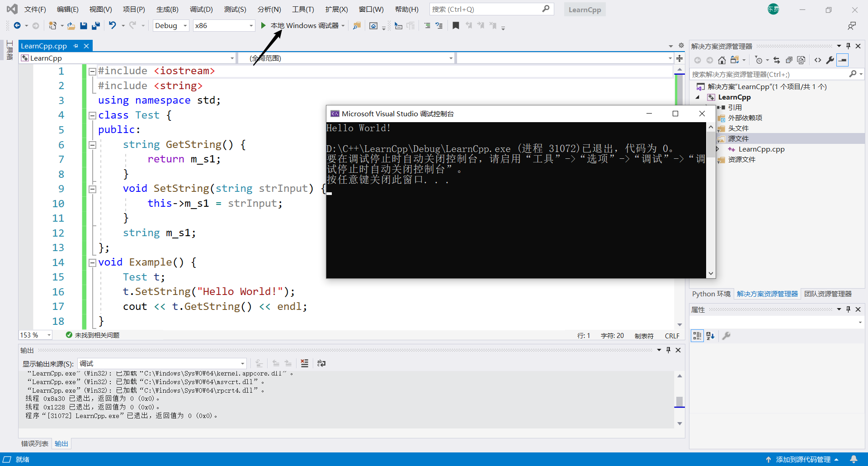
Task: Open the 文件(F) menu
Action: pyautogui.click(x=35, y=10)
